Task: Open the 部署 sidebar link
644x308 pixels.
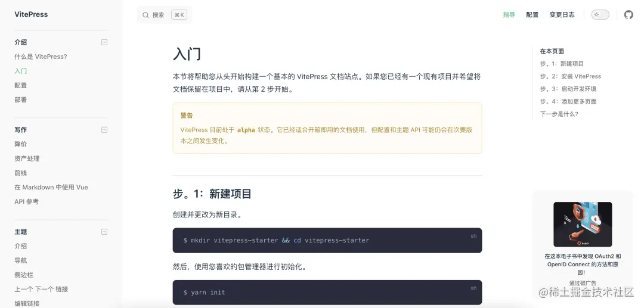Action: [20, 99]
